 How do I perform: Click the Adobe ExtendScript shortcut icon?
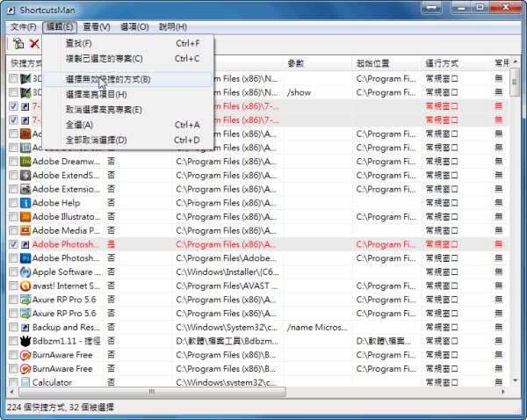coord(25,176)
